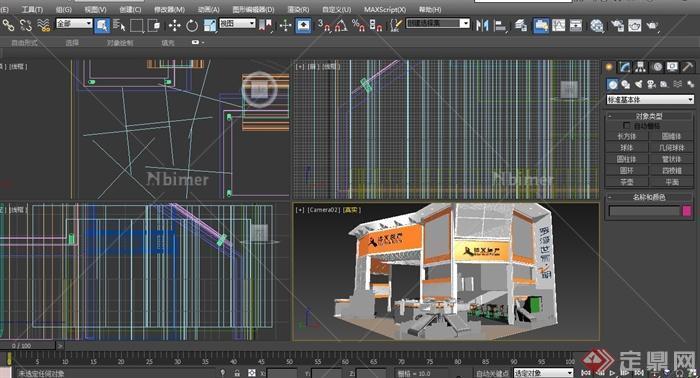Open the 标准基本体 primitives dropdown

click(650, 100)
